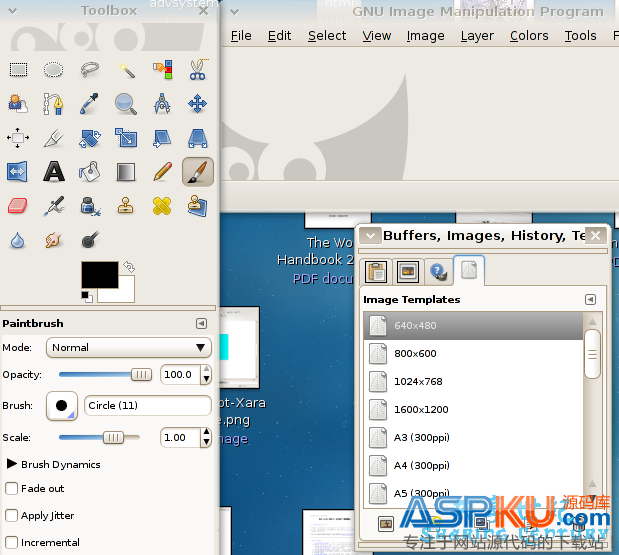This screenshot has height=555, width=619.
Task: Select the Foreground Select tool
Action: coord(18,104)
